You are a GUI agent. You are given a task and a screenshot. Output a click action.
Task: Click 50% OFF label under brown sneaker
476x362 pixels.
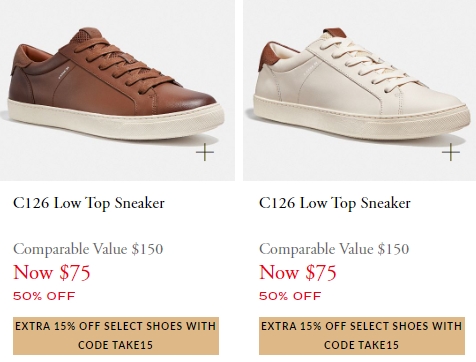44,296
